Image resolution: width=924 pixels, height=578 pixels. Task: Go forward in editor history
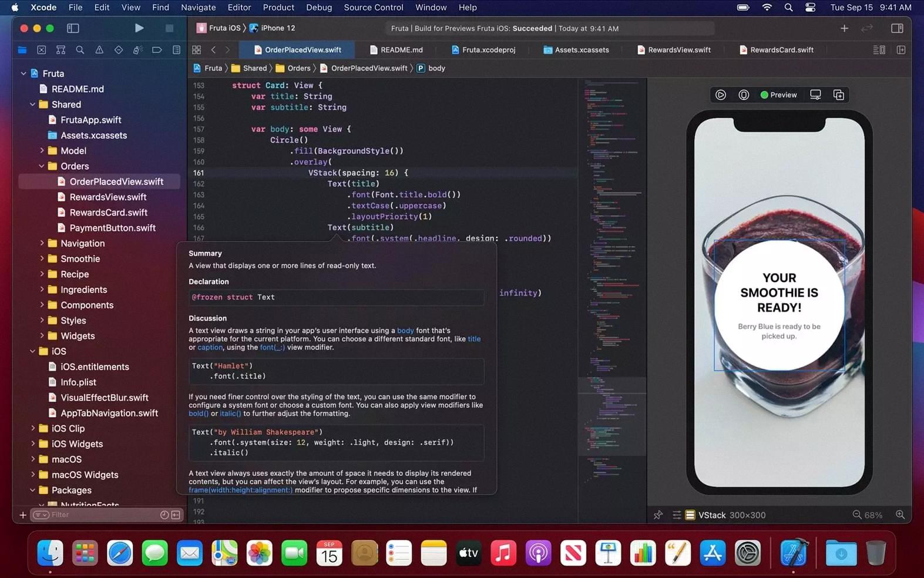[228, 50]
